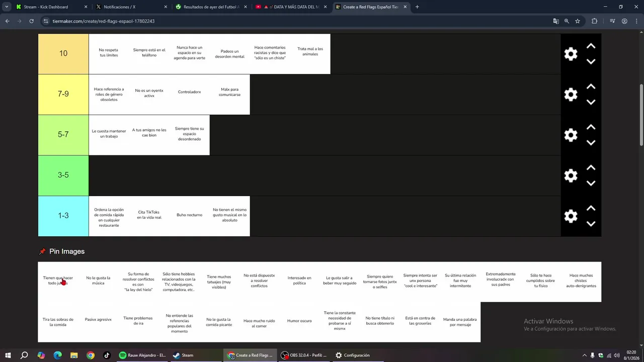Move tier 1-3 row up
This screenshot has width=644, height=362.
[x=591, y=209]
